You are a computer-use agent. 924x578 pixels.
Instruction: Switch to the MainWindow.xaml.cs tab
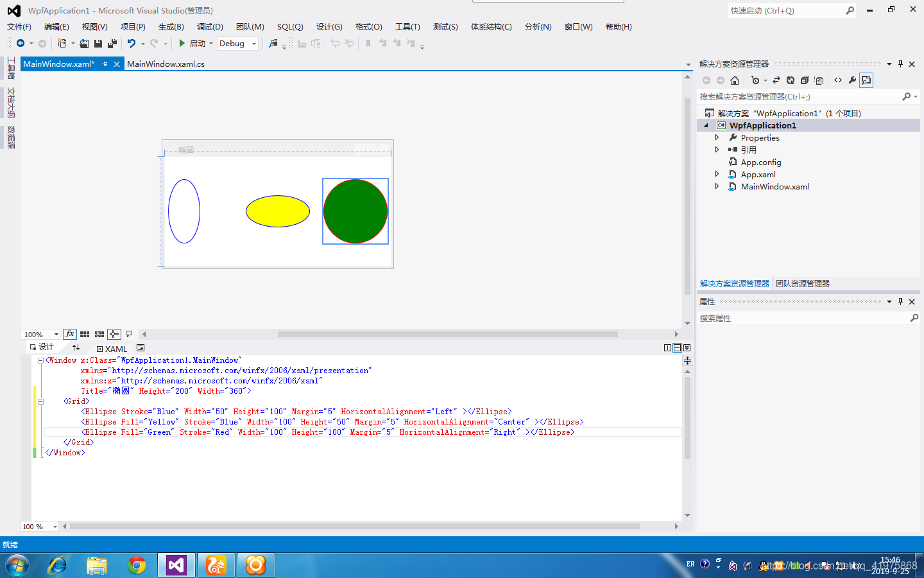[166, 64]
